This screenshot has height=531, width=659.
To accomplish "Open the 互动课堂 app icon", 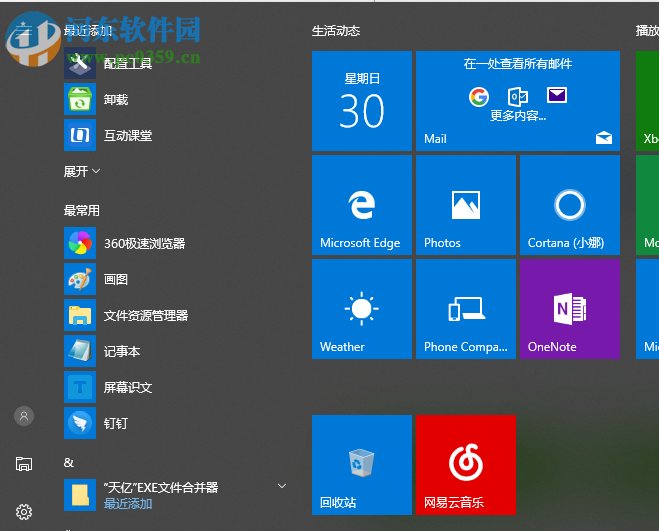I will point(80,135).
